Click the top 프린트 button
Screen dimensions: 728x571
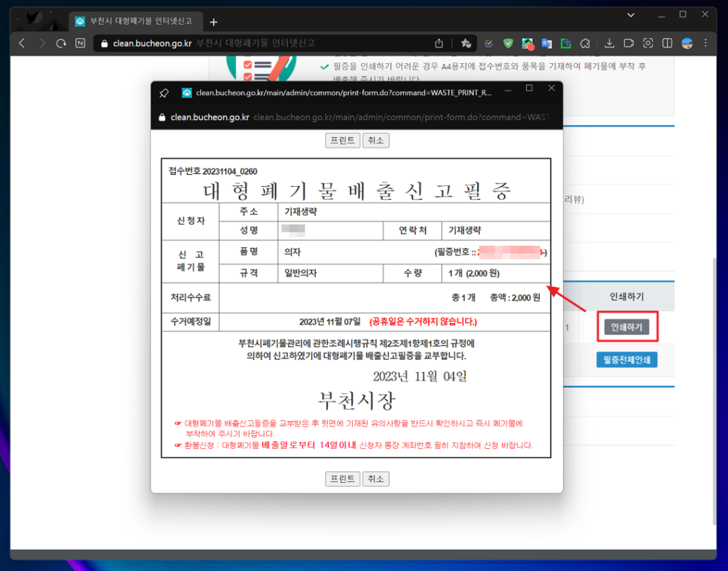343,140
